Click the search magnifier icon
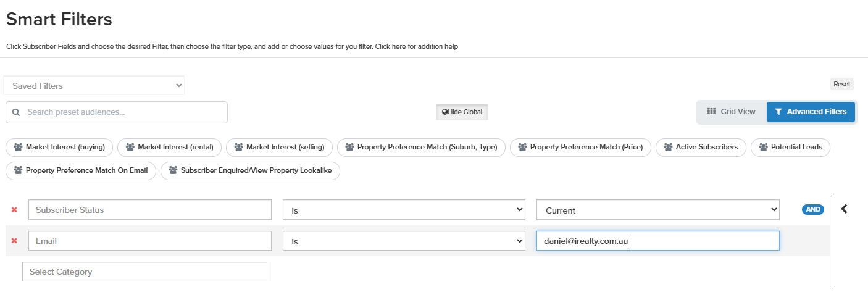Image resolution: width=868 pixels, height=300 pixels. pyautogui.click(x=16, y=112)
